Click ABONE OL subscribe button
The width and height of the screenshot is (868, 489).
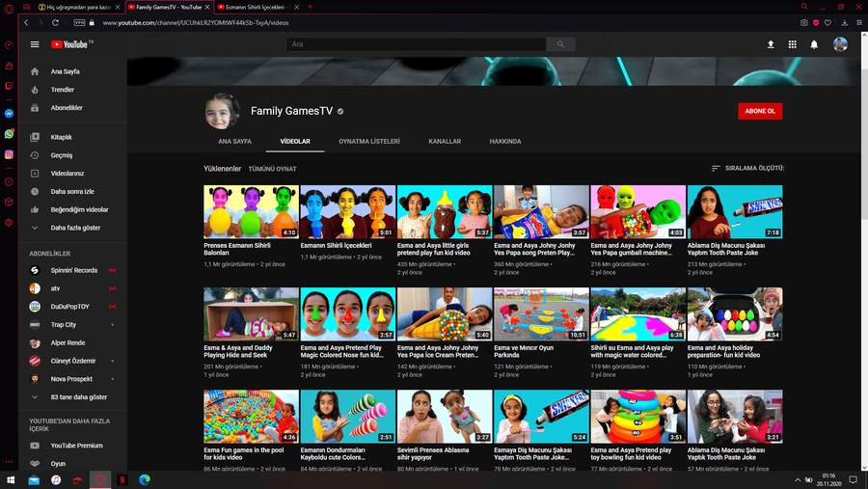(x=760, y=111)
